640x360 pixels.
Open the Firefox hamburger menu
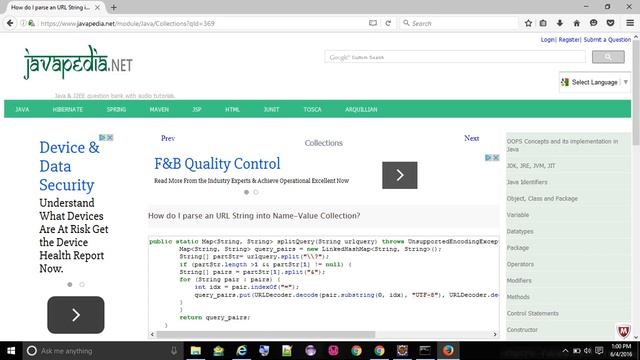[630, 23]
